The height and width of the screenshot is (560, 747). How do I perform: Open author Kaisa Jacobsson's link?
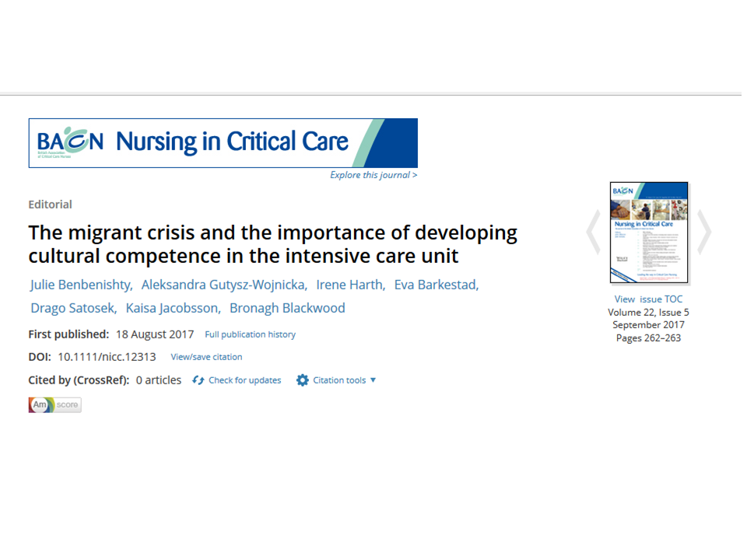[173, 308]
